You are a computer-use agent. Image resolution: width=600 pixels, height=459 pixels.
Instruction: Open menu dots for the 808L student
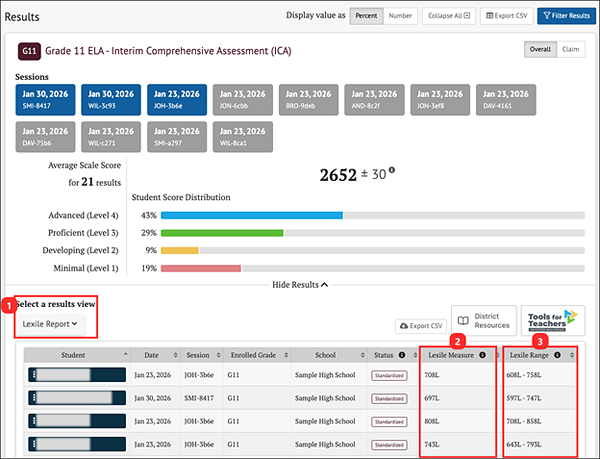pos(34,421)
